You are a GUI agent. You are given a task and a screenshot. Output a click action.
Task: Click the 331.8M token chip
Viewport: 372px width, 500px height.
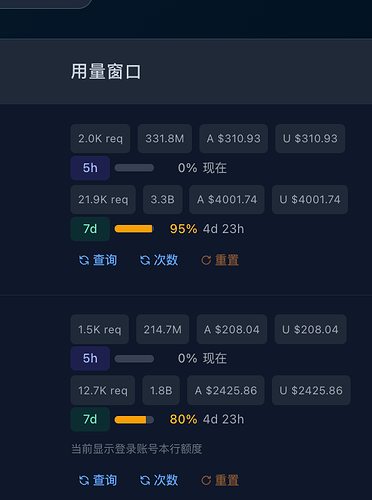(x=165, y=139)
